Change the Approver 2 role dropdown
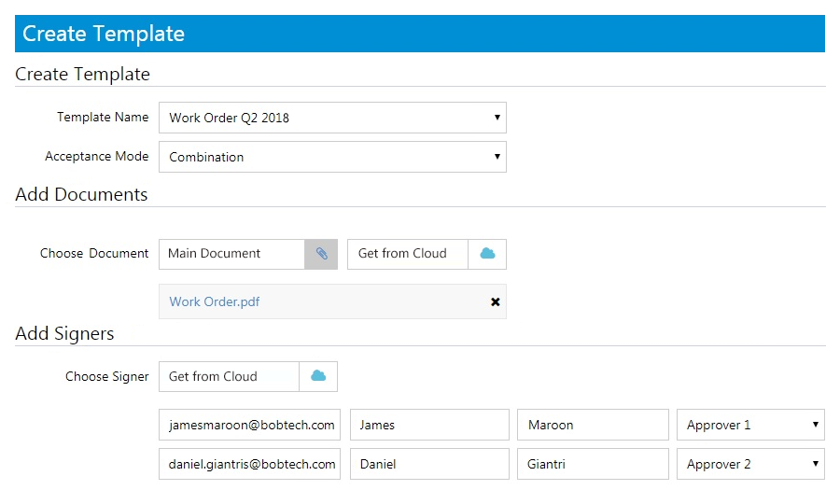The width and height of the screenshot is (840, 504). coord(750,464)
